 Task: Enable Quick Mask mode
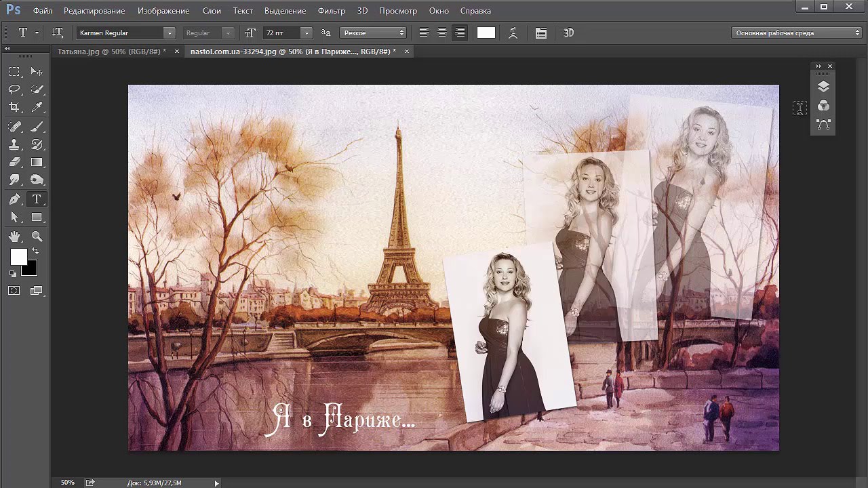[14, 291]
